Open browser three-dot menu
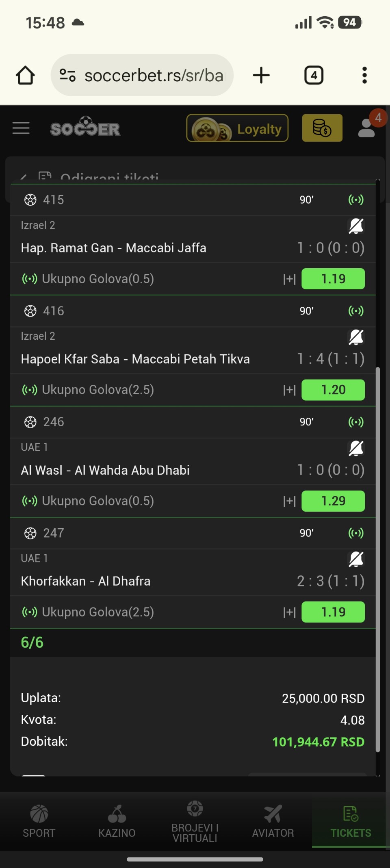 [364, 76]
